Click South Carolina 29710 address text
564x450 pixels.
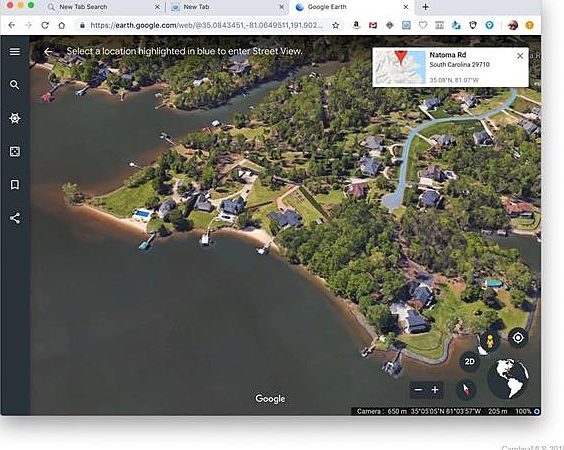459,65
